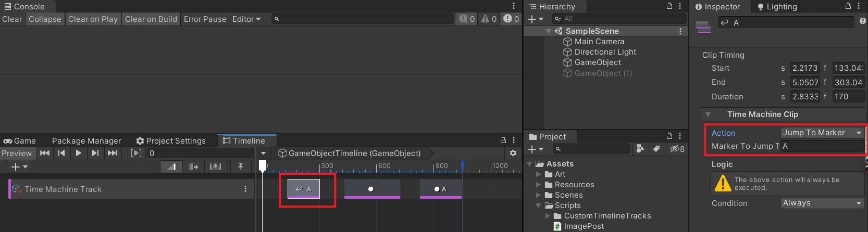Select the Mix edit mode icon
The height and width of the screenshot is (232, 868).
click(x=171, y=166)
